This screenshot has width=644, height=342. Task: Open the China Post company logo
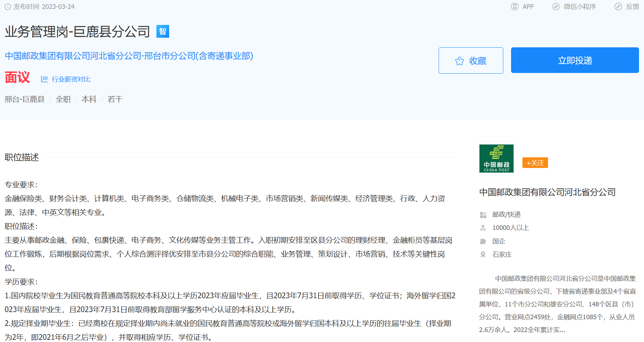click(497, 159)
